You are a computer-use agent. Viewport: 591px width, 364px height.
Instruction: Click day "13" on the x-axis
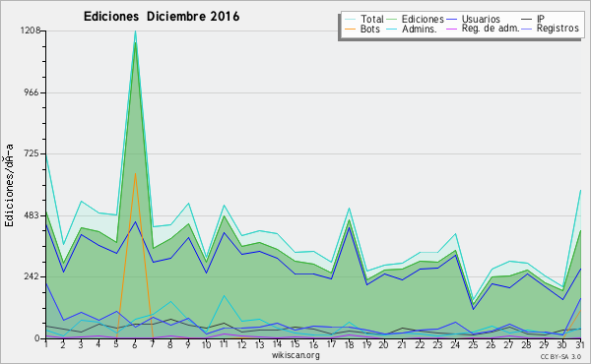tap(259, 344)
